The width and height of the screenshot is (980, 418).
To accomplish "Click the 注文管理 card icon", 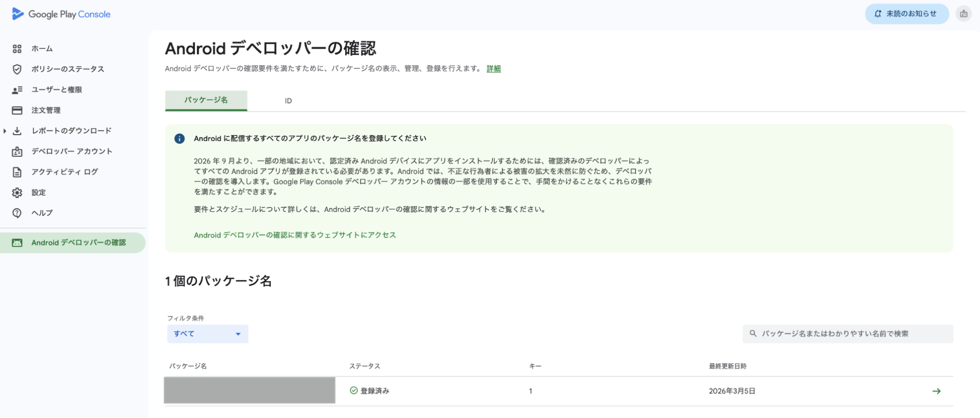I will tap(17, 111).
